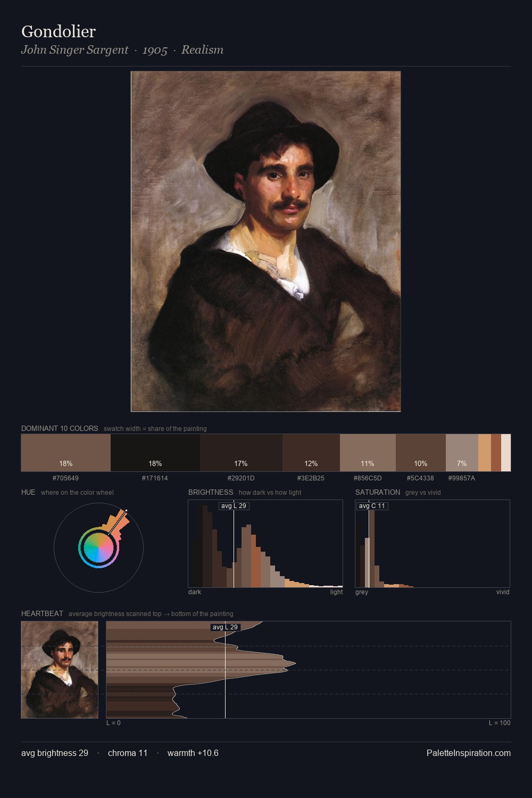532x798 pixels.
Task: Click the BRIGHTNESS section heading
Action: click(x=211, y=492)
